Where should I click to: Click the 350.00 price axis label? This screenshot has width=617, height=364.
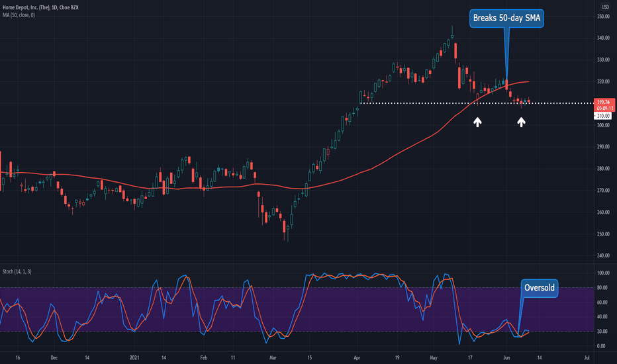[x=603, y=17]
